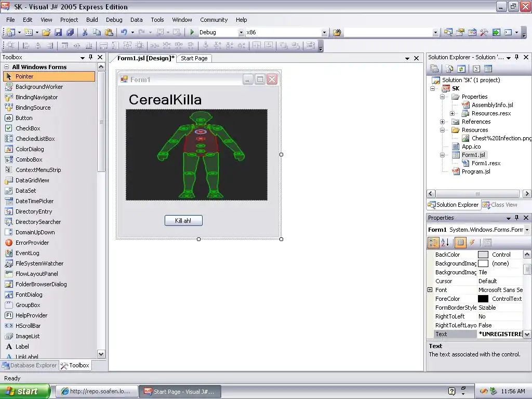The image size is (532, 399).
Task: Open the Data menu
Action: 137,20
